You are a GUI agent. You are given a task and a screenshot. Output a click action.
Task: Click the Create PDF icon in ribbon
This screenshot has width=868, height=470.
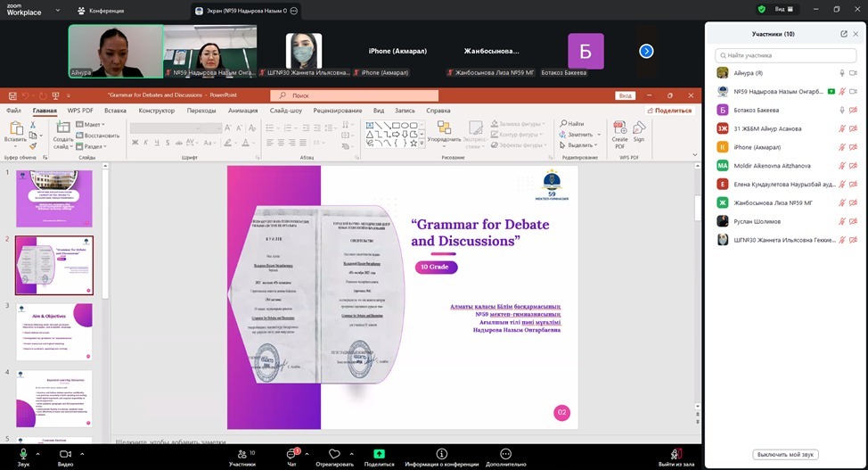tap(619, 132)
